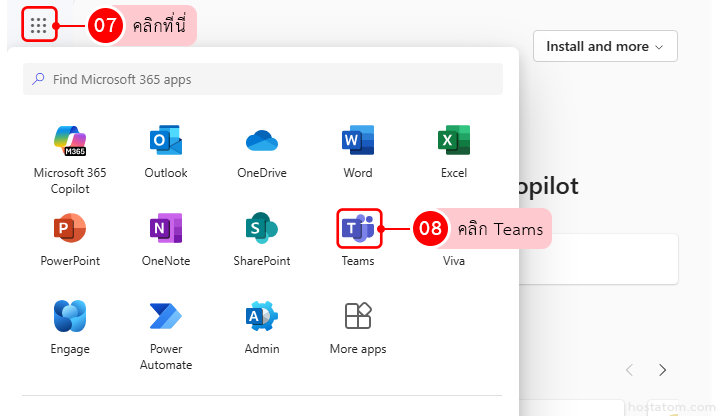Open the Admin center app
The image size is (720, 416).
tap(262, 317)
